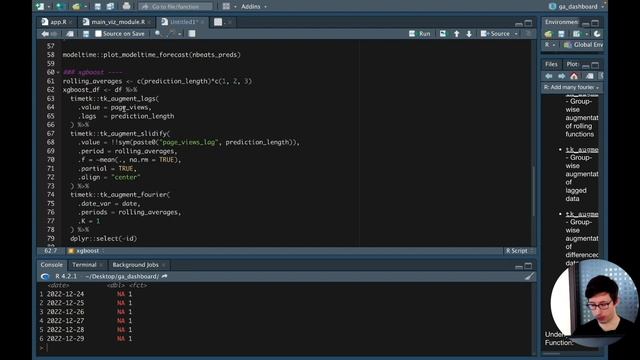
Task: Load workspace in Environment pane
Action: (x=548, y=34)
